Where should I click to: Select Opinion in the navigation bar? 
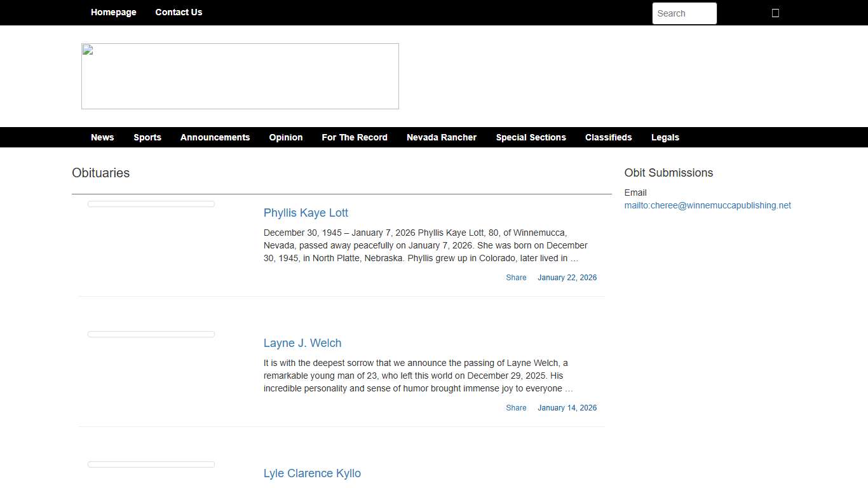285,137
